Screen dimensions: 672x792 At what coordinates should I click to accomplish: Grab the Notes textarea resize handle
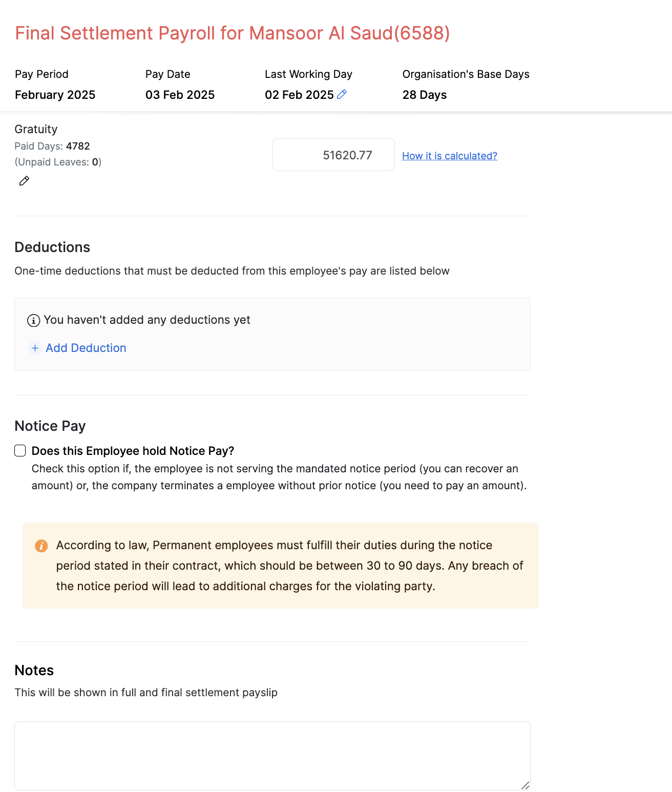(525, 785)
